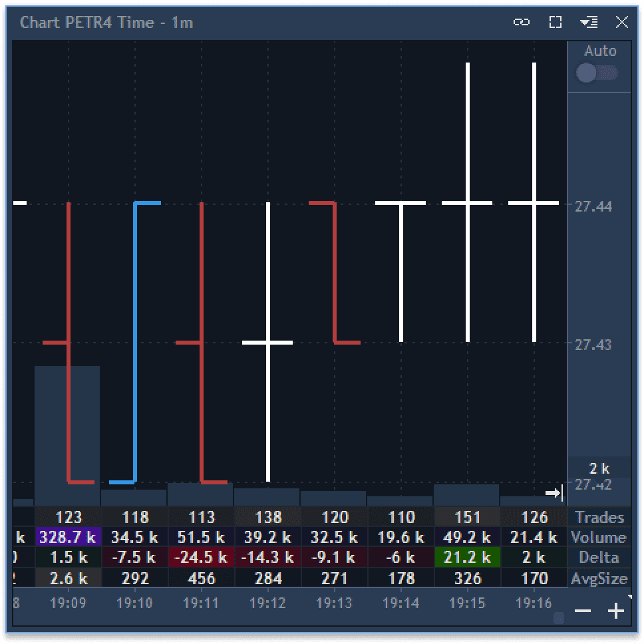The width and height of the screenshot is (644, 644).
Task: Select the 19:12 time label on axis
Action: [267, 603]
